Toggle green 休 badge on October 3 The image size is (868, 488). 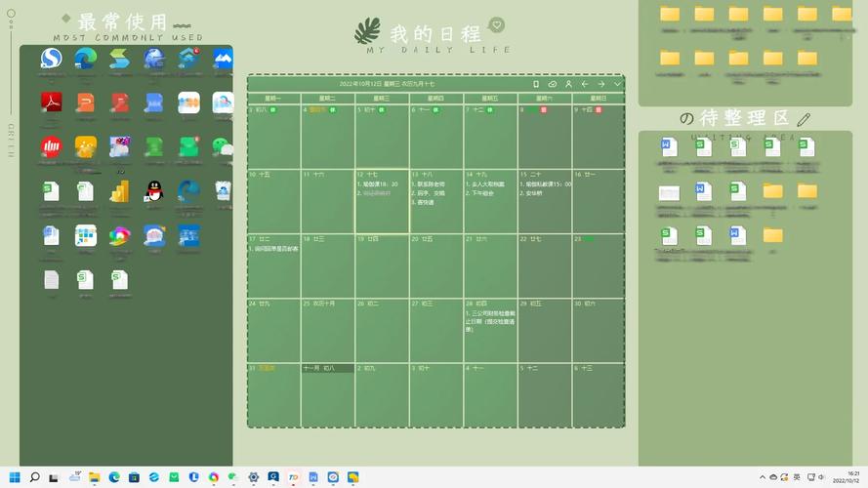(x=273, y=109)
